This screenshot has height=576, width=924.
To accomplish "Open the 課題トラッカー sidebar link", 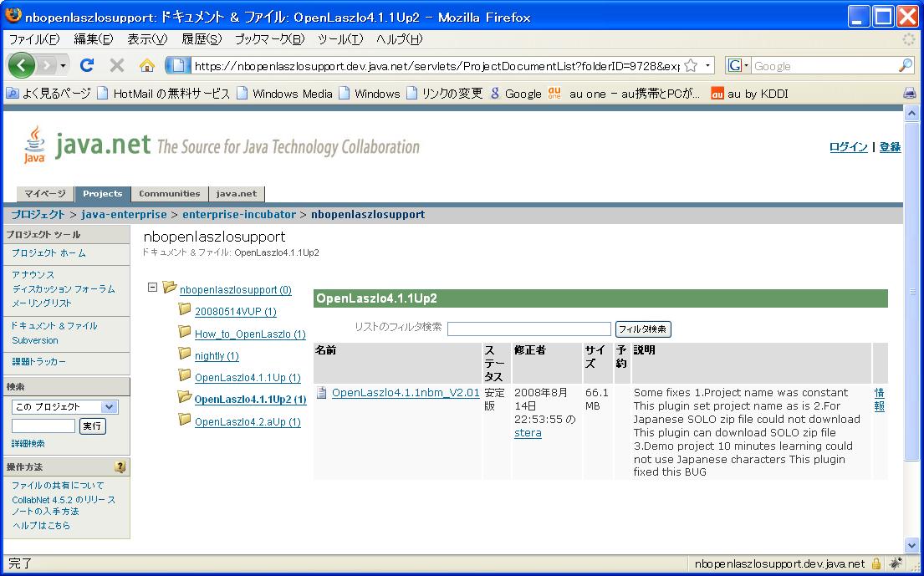I will click(x=39, y=362).
